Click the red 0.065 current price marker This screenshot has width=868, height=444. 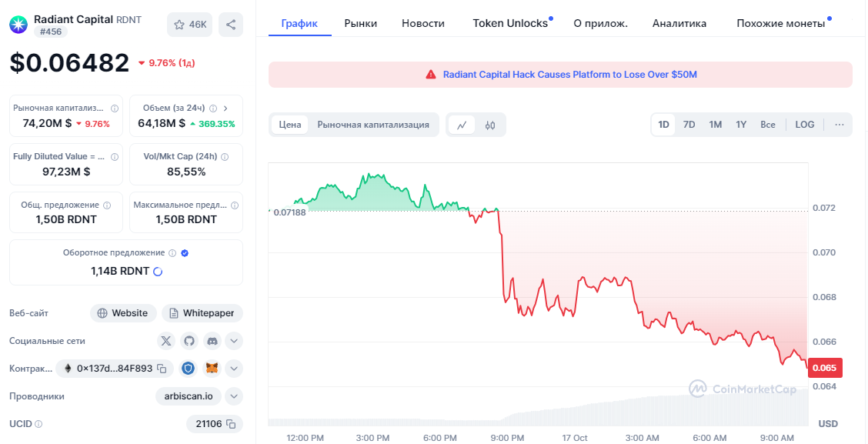click(x=825, y=368)
